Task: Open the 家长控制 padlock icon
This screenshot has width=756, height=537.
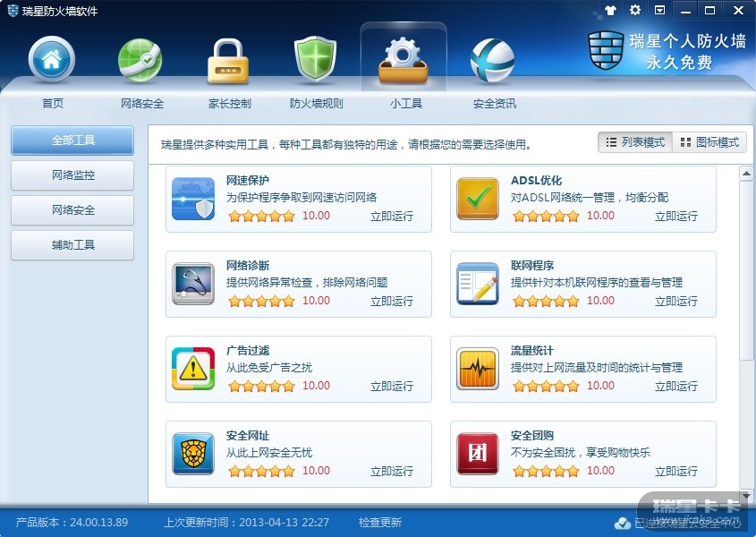Action: click(228, 61)
